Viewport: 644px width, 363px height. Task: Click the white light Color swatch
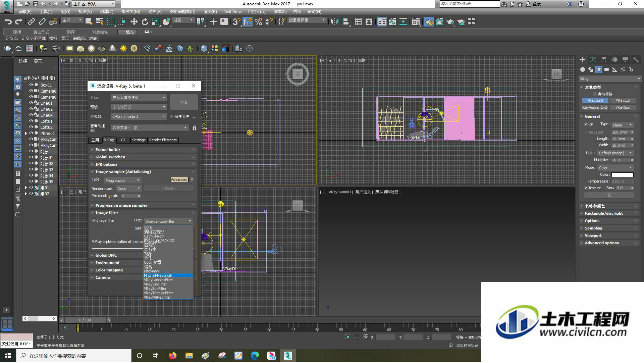tap(622, 175)
